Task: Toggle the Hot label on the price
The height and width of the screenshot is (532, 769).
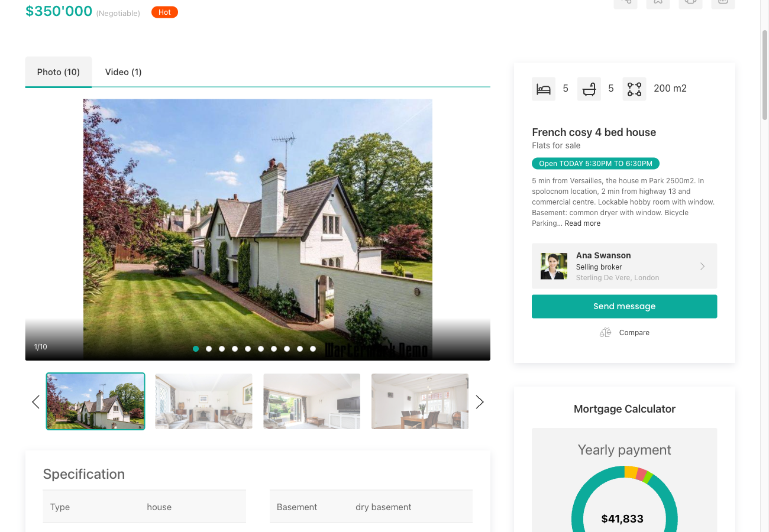Action: tap(164, 12)
